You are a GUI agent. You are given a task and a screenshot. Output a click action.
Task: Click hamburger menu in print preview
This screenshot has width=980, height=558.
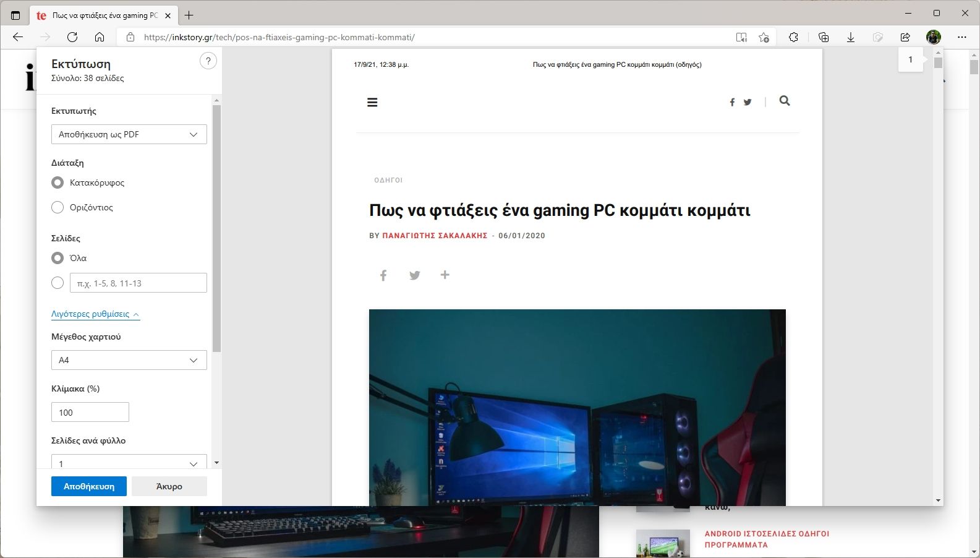372,103
